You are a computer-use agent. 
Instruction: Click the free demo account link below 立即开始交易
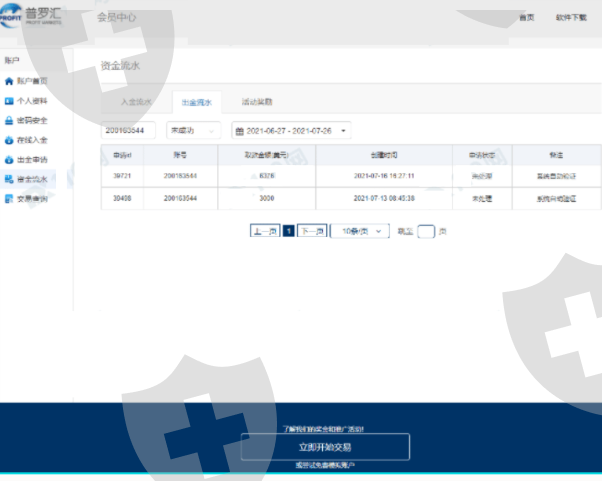pyautogui.click(x=325, y=465)
